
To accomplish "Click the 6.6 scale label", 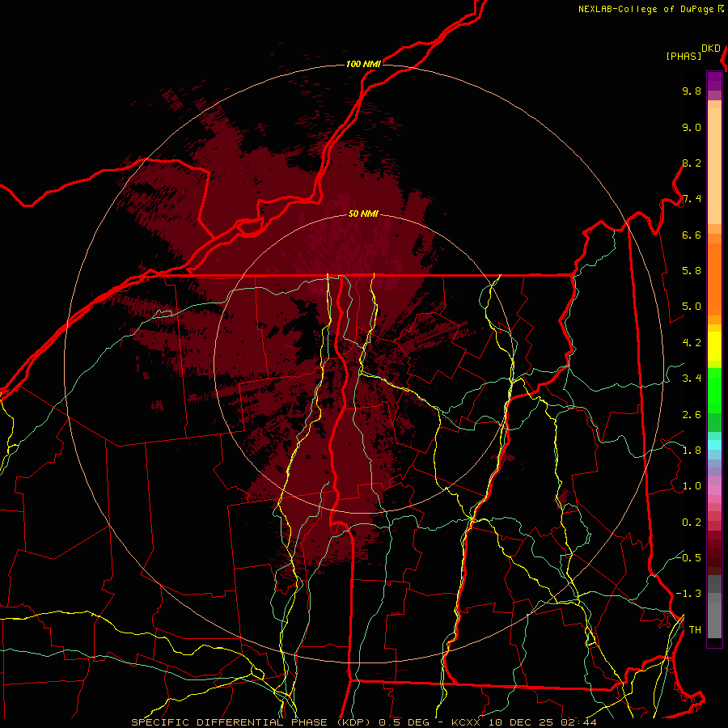I will pyautogui.click(x=692, y=235).
